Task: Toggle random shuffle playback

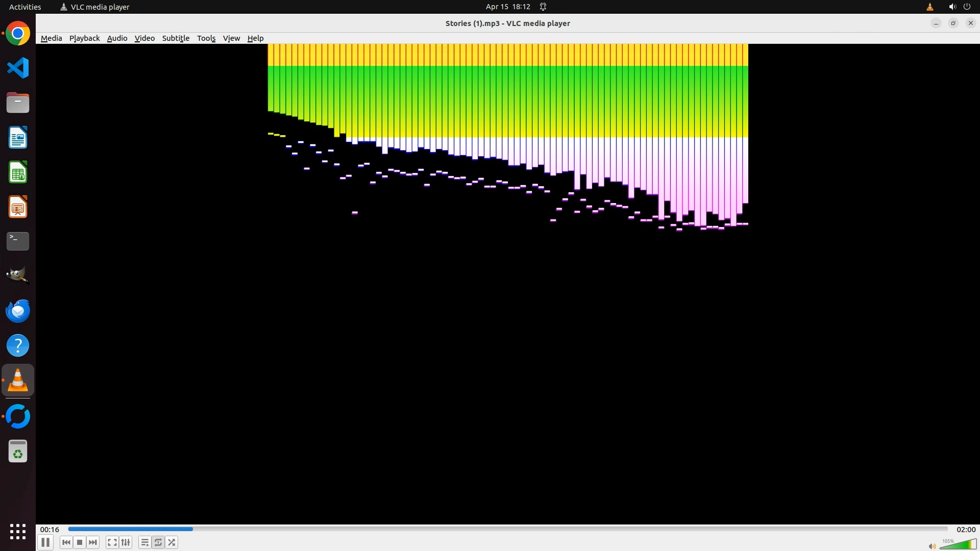Action: point(172,542)
